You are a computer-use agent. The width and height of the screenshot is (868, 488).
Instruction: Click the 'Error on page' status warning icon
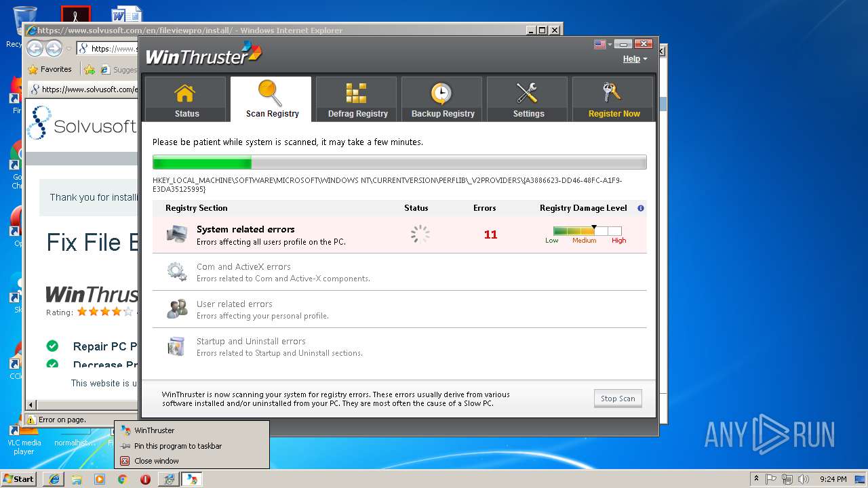click(31, 420)
